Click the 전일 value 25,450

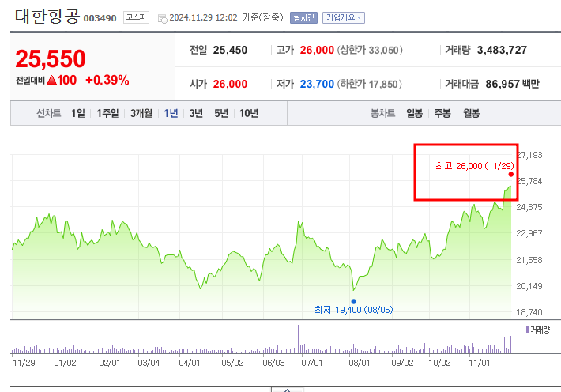coord(230,50)
